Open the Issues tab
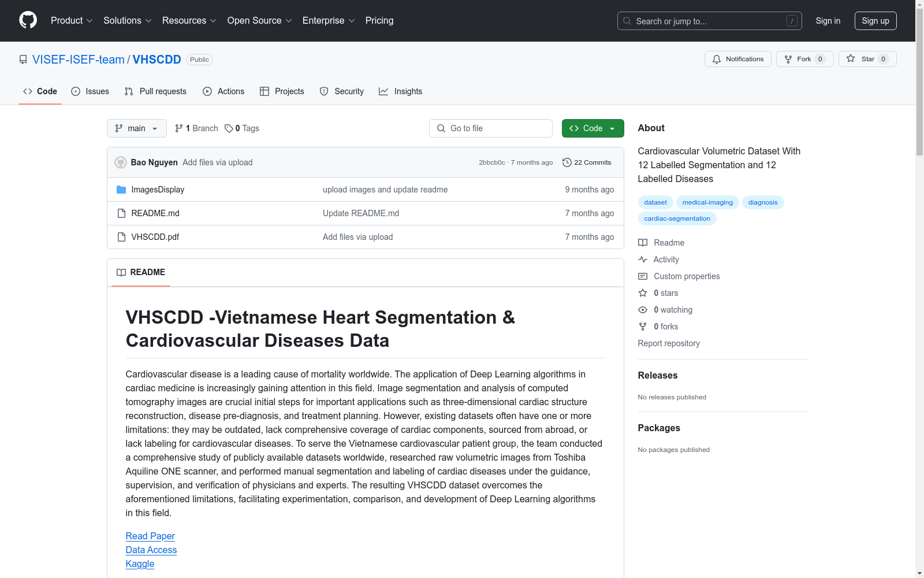Image resolution: width=924 pixels, height=578 pixels. coord(90,91)
